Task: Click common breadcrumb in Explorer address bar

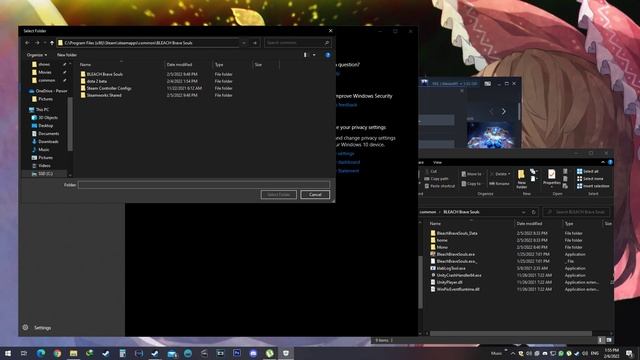Action: 428,212
